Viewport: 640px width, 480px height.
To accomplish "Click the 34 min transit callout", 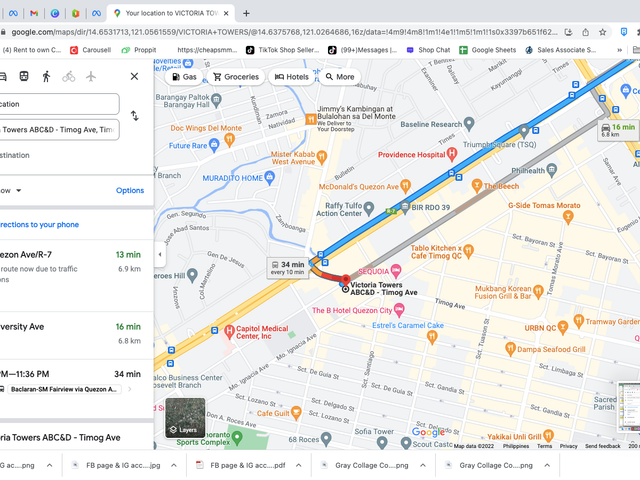I will (287, 268).
